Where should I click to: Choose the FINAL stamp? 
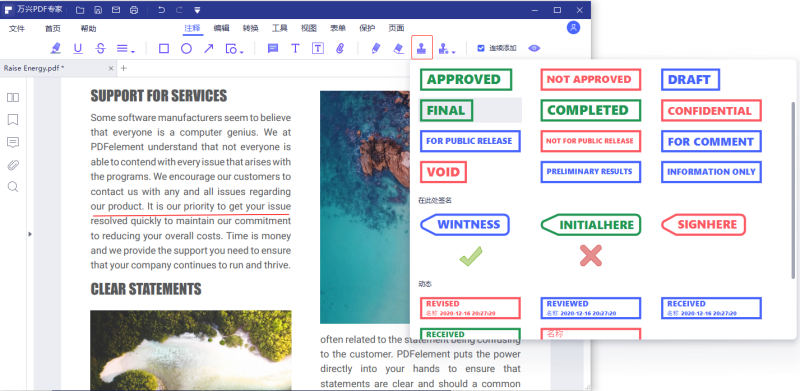(x=446, y=110)
